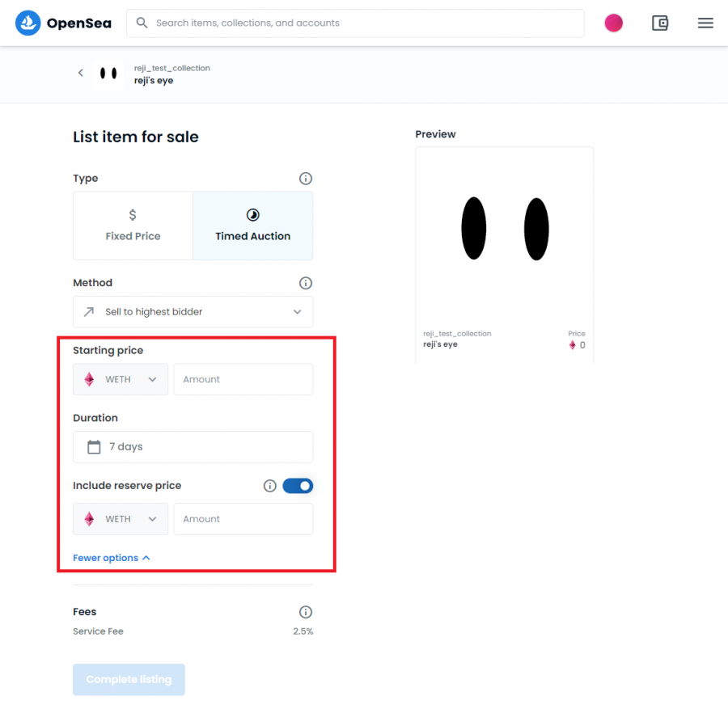Click the Starting price Ethereum diamond icon

click(x=89, y=379)
